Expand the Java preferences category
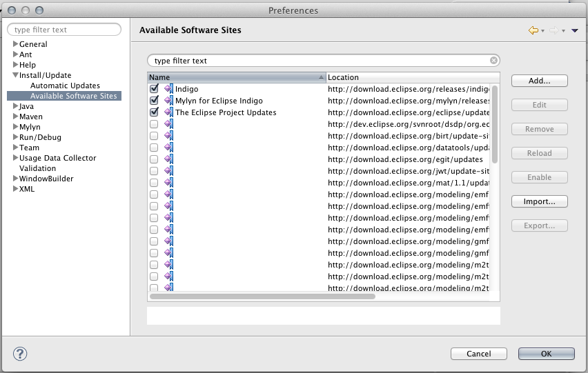 point(15,106)
